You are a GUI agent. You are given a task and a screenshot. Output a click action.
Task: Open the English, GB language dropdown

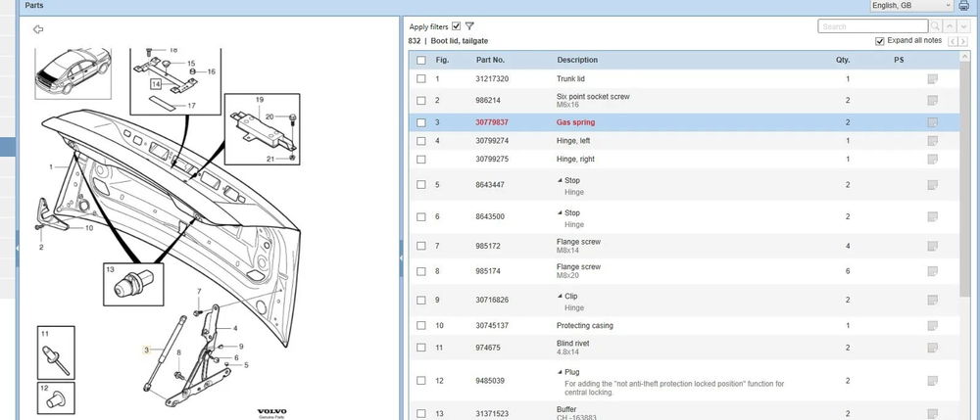tap(911, 6)
